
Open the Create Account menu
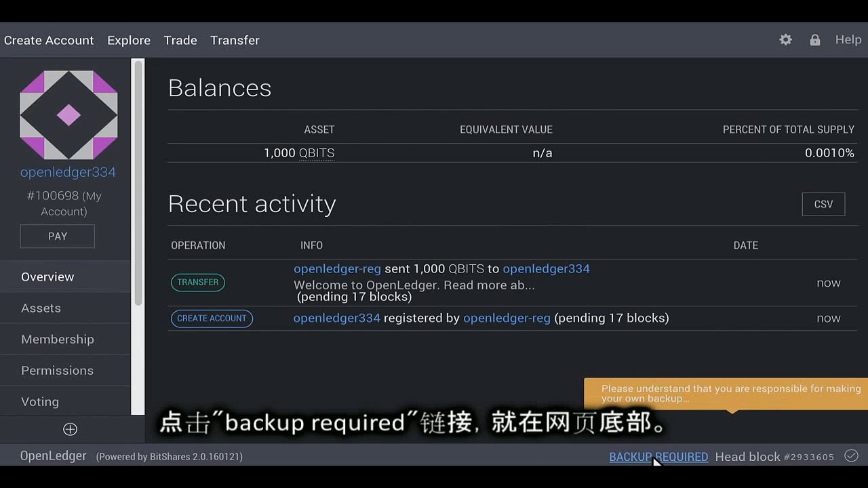click(49, 40)
